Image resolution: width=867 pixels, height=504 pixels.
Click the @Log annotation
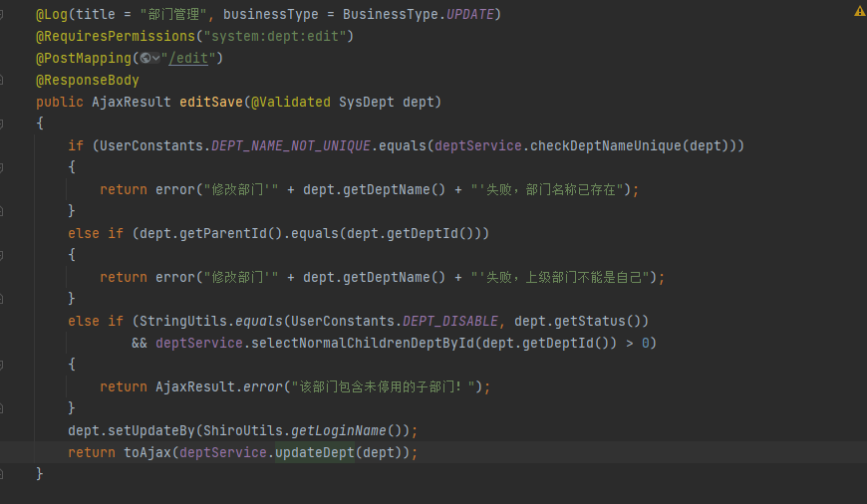pyautogui.click(x=52, y=14)
